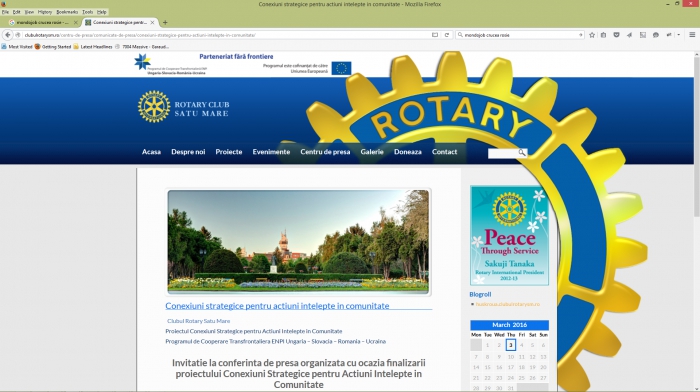Open Evenimente navigation item
Screen dimensions: 700x392
(x=271, y=152)
